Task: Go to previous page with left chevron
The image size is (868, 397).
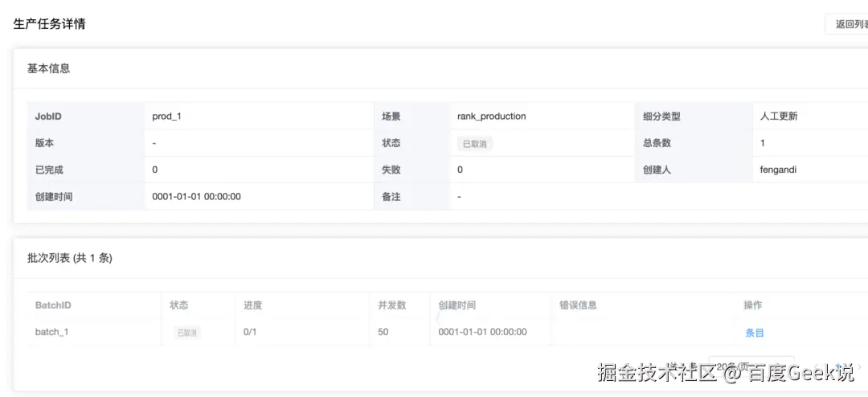Action: pyautogui.click(x=816, y=366)
